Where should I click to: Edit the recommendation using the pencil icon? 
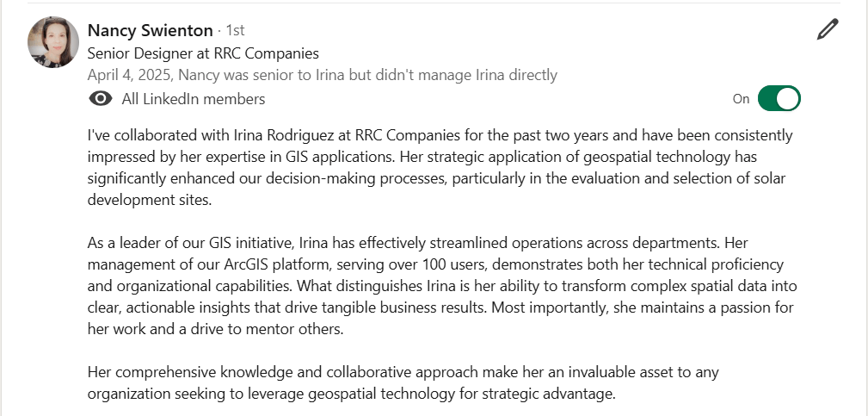click(x=828, y=29)
